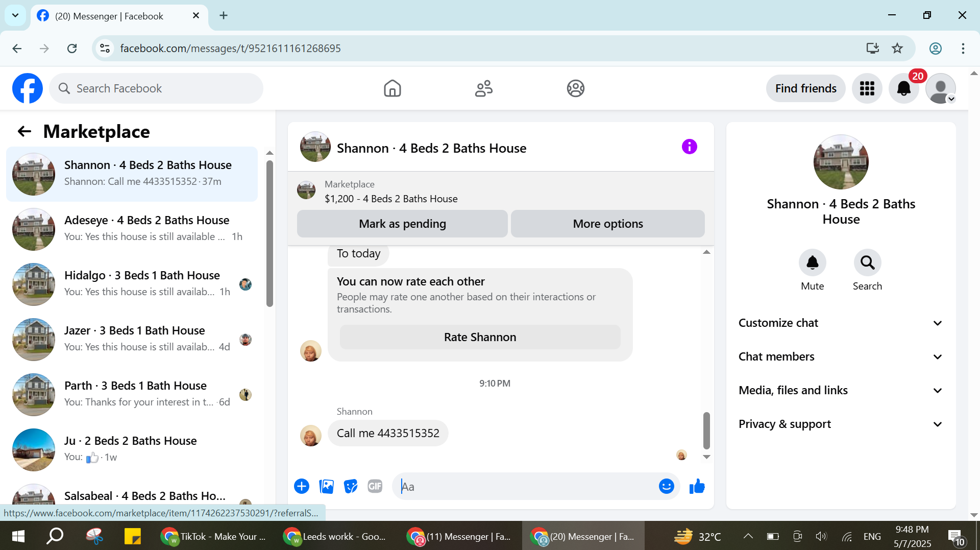The image size is (980, 550).
Task: Choose a sticker
Action: coord(351,487)
